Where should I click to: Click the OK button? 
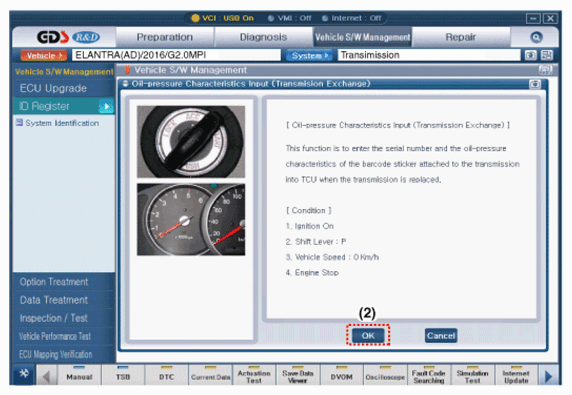click(368, 335)
